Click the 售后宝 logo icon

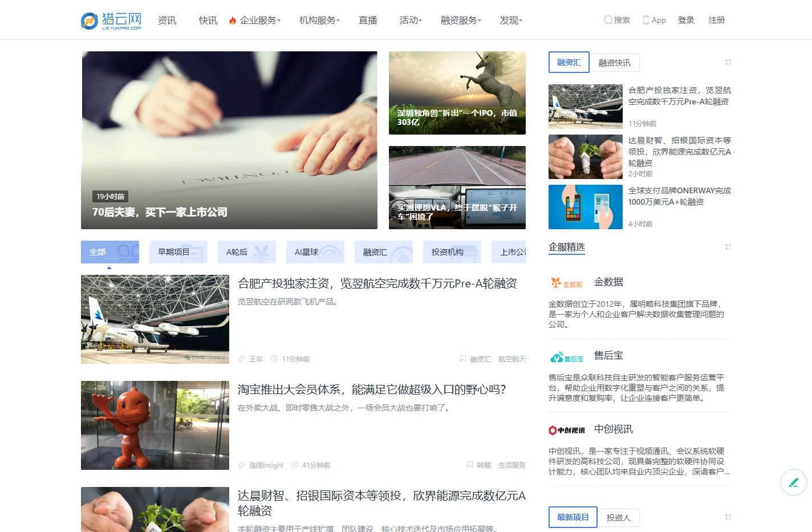click(567, 358)
